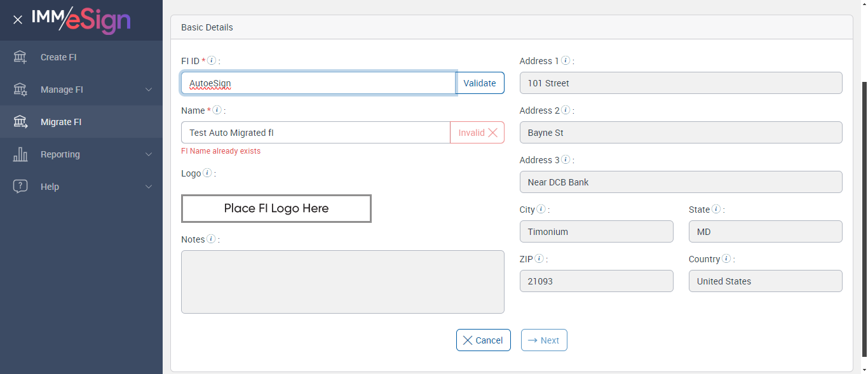Expand the Help menu chevron
868x374 pixels.
coord(149,187)
